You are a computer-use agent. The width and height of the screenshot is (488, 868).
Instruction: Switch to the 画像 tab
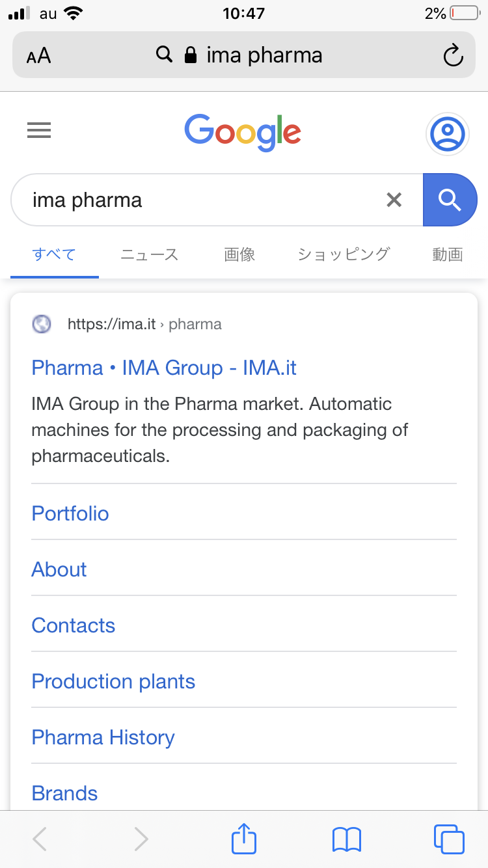[x=239, y=254]
